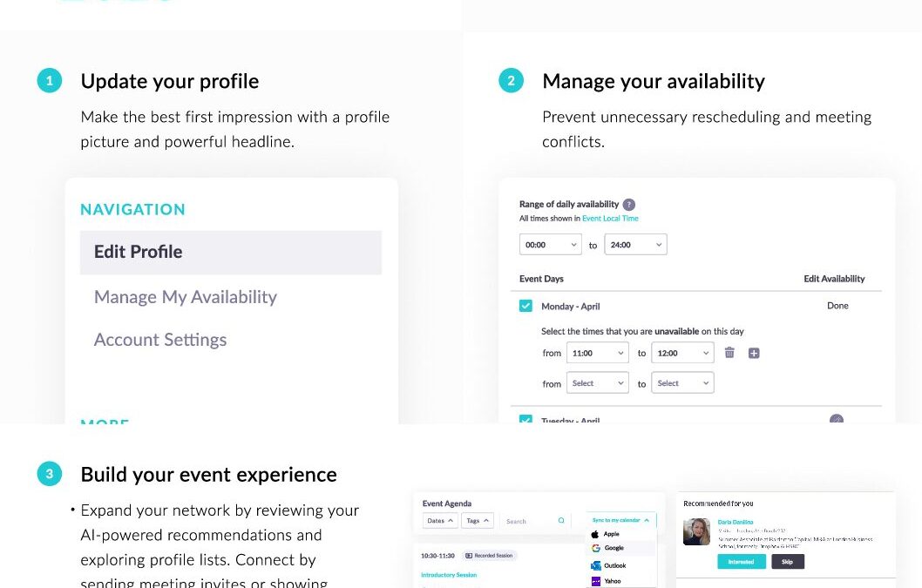Expand the Sync to my calendar dropdown
The width and height of the screenshot is (922, 588).
(x=621, y=520)
